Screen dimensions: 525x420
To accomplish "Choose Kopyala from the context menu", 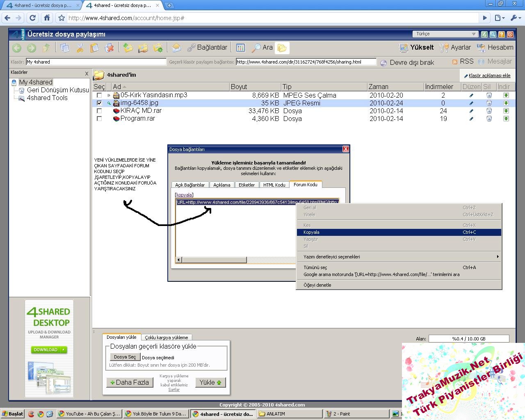I will (x=312, y=232).
